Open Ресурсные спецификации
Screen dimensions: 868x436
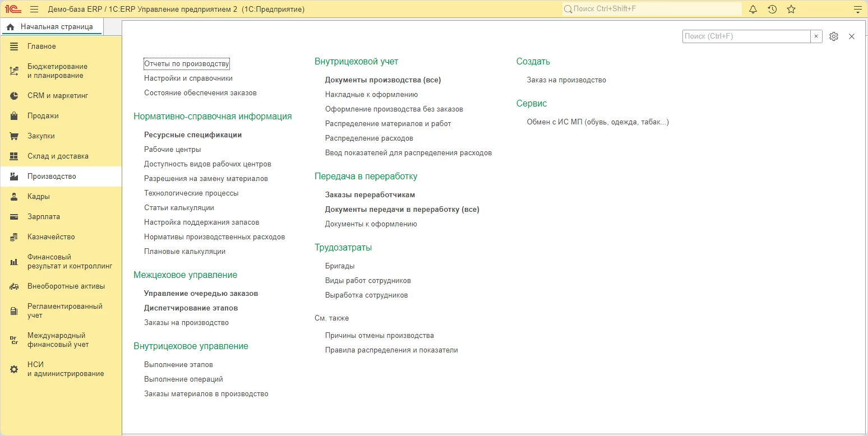(x=193, y=135)
